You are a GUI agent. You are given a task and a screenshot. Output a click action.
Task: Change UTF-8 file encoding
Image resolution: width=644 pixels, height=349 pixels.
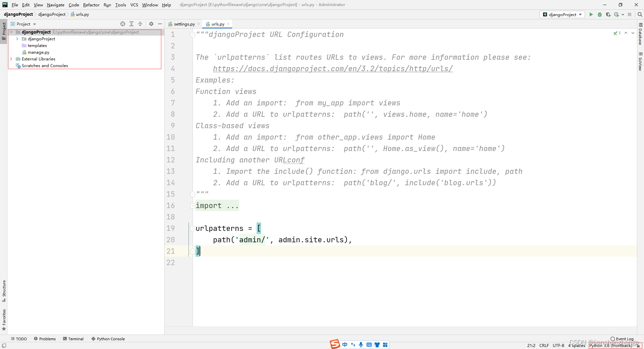pos(558,345)
